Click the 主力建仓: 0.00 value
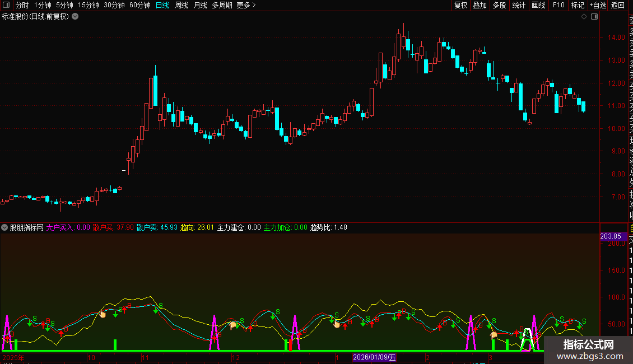 [239, 227]
